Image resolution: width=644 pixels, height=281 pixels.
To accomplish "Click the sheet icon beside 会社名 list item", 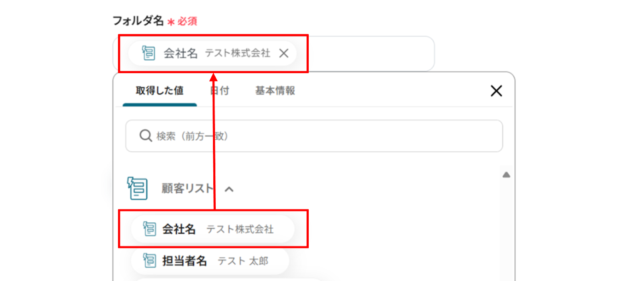I will click(149, 229).
